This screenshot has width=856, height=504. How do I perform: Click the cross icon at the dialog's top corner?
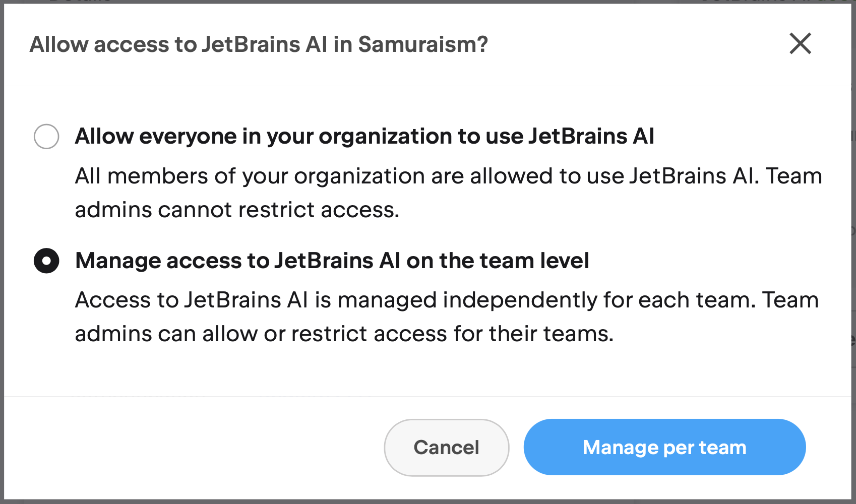point(800,43)
